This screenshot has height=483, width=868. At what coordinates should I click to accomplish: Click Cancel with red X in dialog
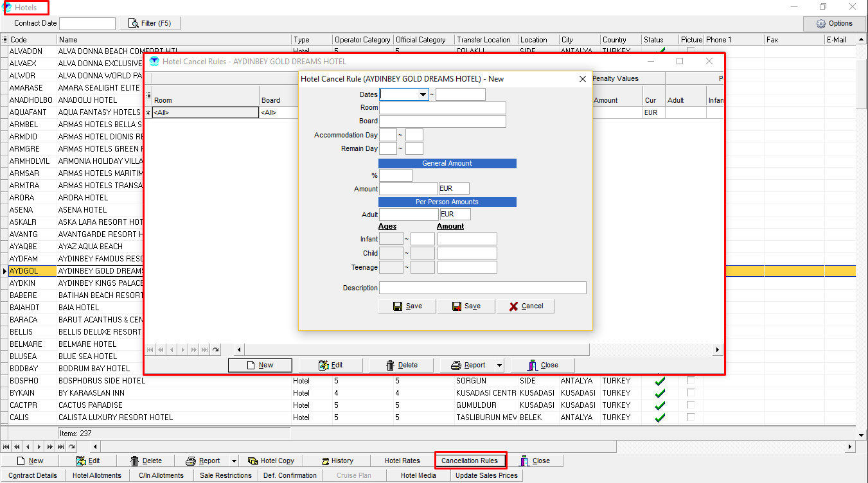pyautogui.click(x=525, y=306)
